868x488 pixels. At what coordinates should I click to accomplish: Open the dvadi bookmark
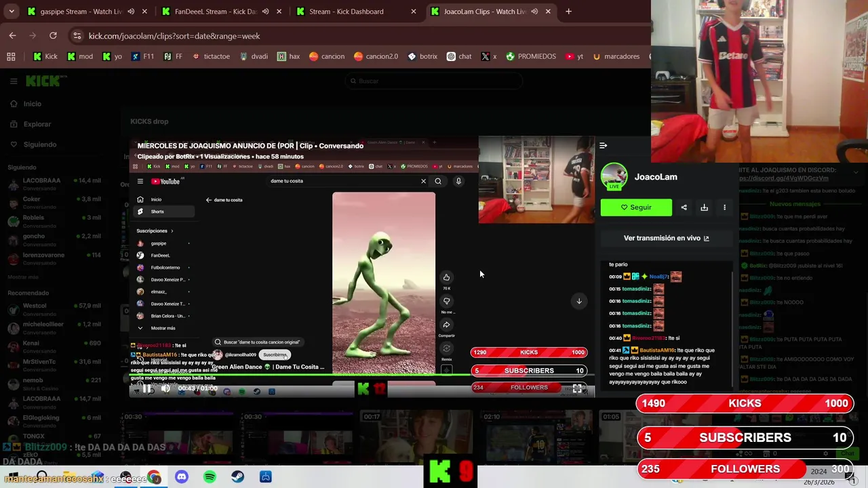[253, 57]
